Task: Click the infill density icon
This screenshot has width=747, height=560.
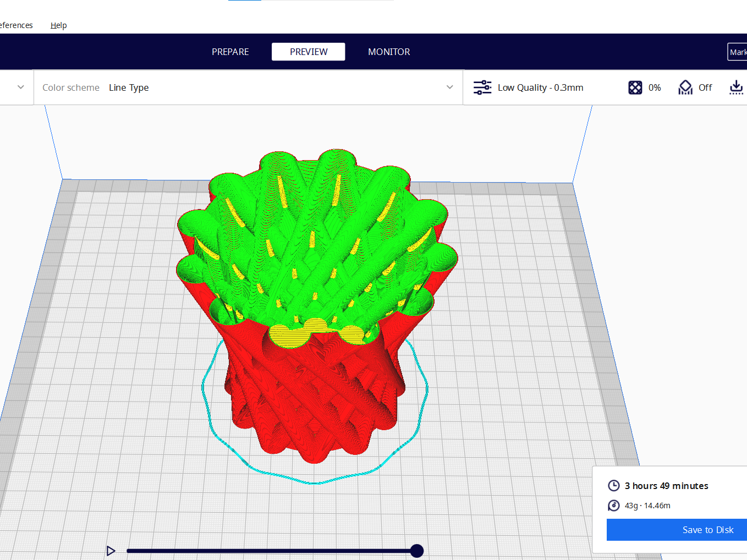Action: tap(635, 87)
